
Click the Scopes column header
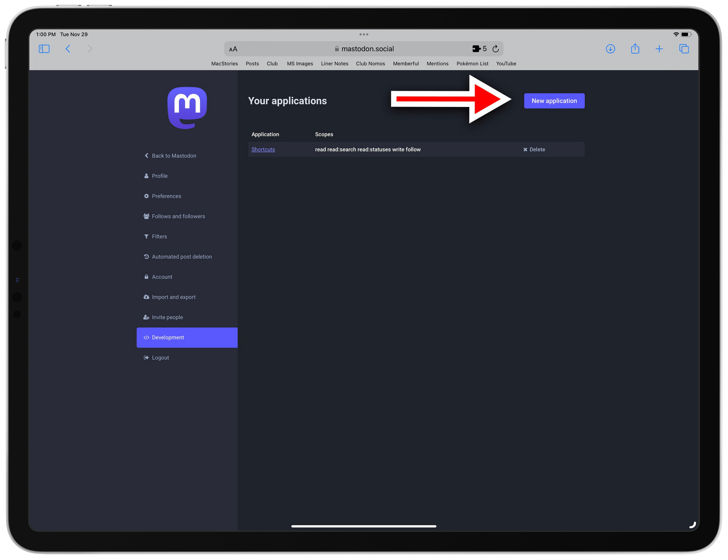(x=324, y=134)
